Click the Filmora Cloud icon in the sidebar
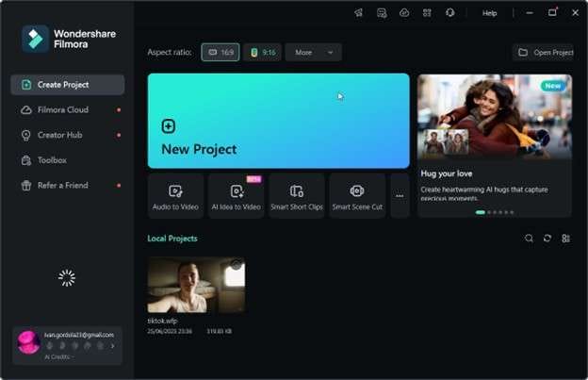 [x=26, y=110]
